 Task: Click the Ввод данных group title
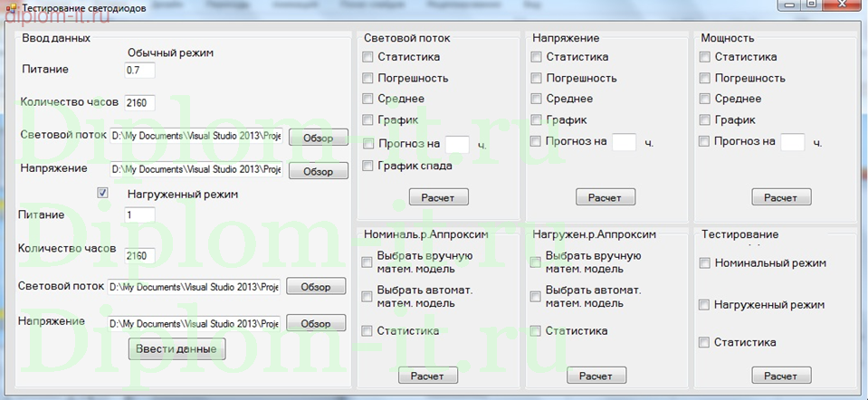coord(56,38)
